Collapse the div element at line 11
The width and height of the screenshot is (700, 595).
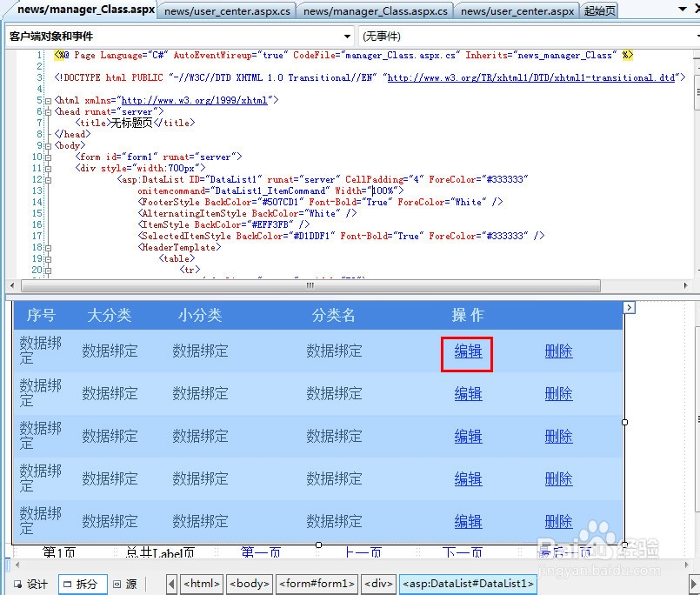pyautogui.click(x=48, y=169)
